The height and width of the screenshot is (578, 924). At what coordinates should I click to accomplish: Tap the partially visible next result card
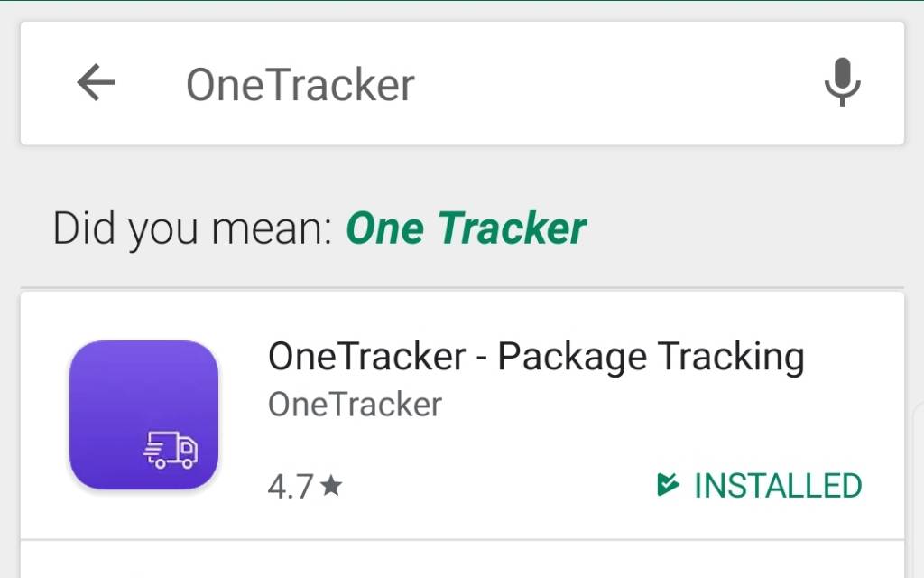point(462,562)
